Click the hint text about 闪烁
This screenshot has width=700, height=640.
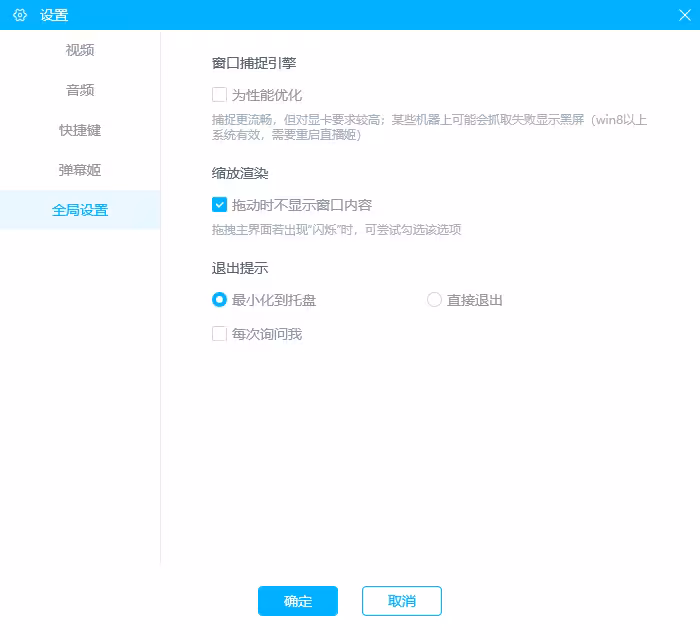click(336, 230)
